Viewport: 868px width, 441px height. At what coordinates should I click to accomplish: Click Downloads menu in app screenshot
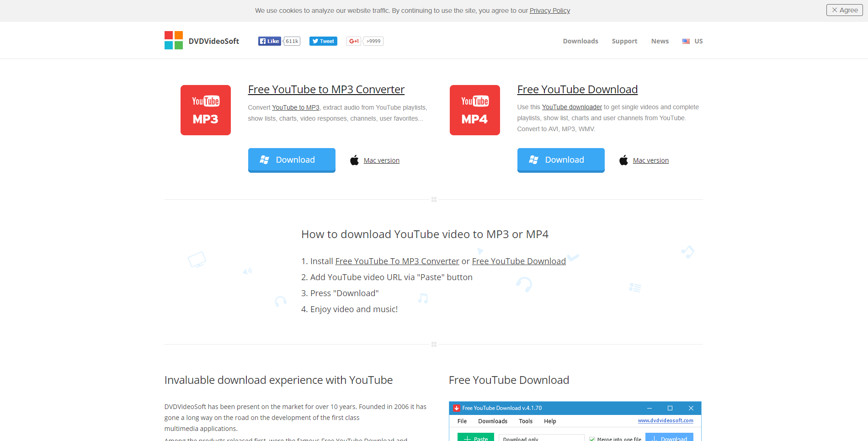tap(493, 421)
